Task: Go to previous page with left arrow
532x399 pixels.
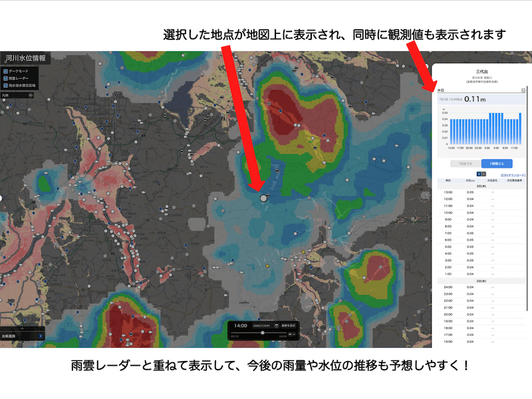Action: 477,174
